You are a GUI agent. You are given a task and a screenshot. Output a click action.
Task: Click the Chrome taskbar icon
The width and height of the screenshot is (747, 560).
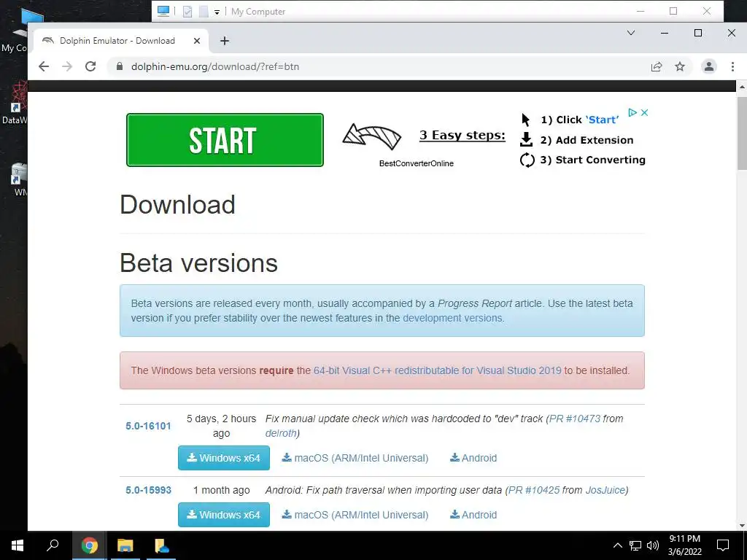pos(89,545)
